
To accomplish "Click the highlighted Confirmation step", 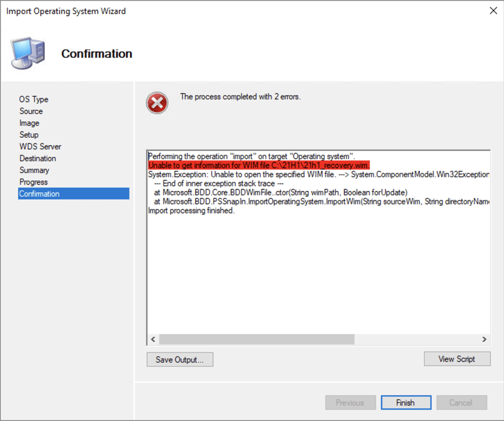I will pos(39,194).
